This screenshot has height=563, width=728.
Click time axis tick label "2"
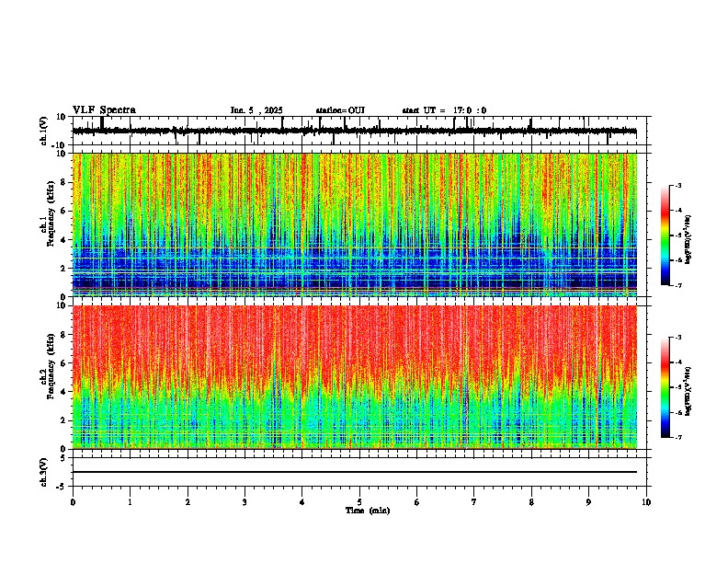pos(188,502)
